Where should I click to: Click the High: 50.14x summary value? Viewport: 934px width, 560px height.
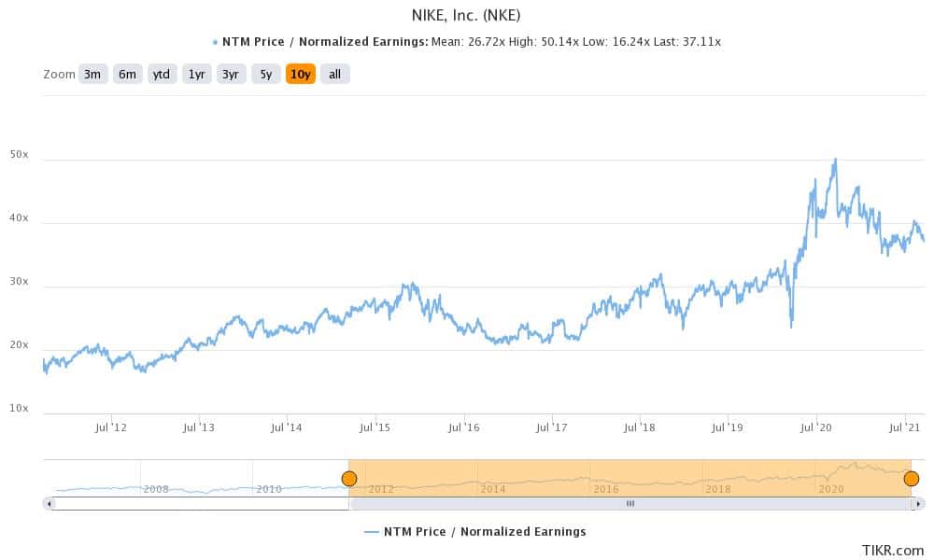tap(544, 42)
